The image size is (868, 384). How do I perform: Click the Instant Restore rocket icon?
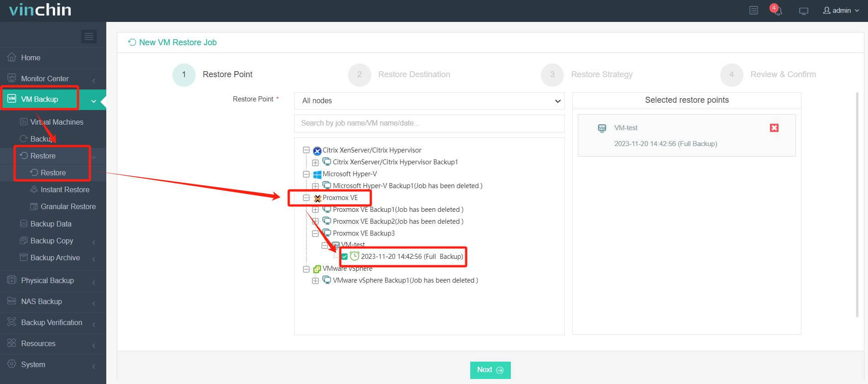(34, 189)
